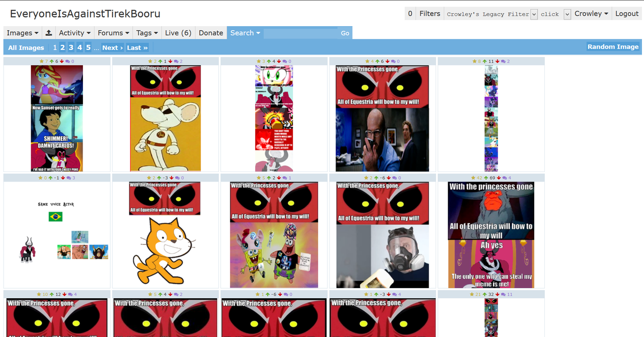Click the upload icon in the navigation bar

tap(49, 33)
